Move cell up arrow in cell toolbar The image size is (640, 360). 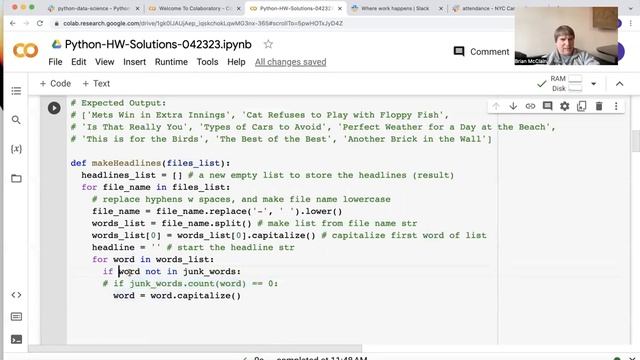[x=496, y=106]
